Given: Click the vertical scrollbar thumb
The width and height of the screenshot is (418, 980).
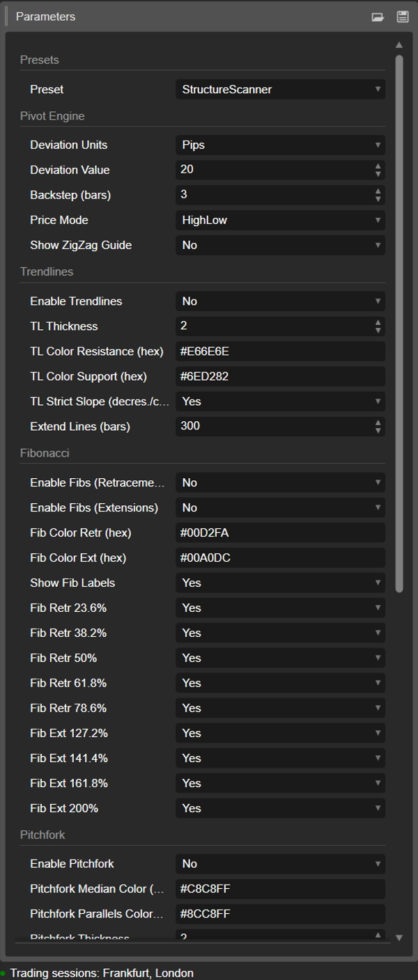Looking at the screenshot, I should (x=399, y=324).
